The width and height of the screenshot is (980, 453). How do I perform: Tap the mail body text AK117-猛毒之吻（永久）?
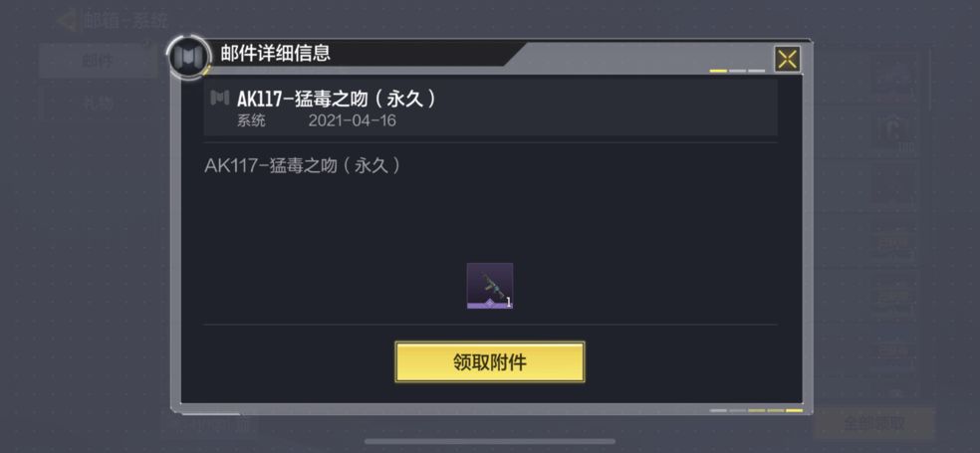(x=303, y=166)
